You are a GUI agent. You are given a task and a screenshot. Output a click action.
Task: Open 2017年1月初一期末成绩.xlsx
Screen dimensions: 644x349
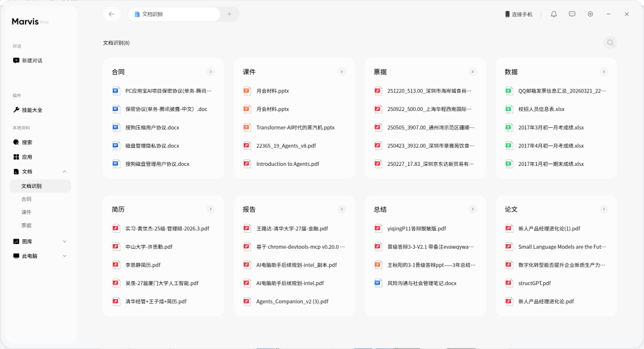point(551,163)
